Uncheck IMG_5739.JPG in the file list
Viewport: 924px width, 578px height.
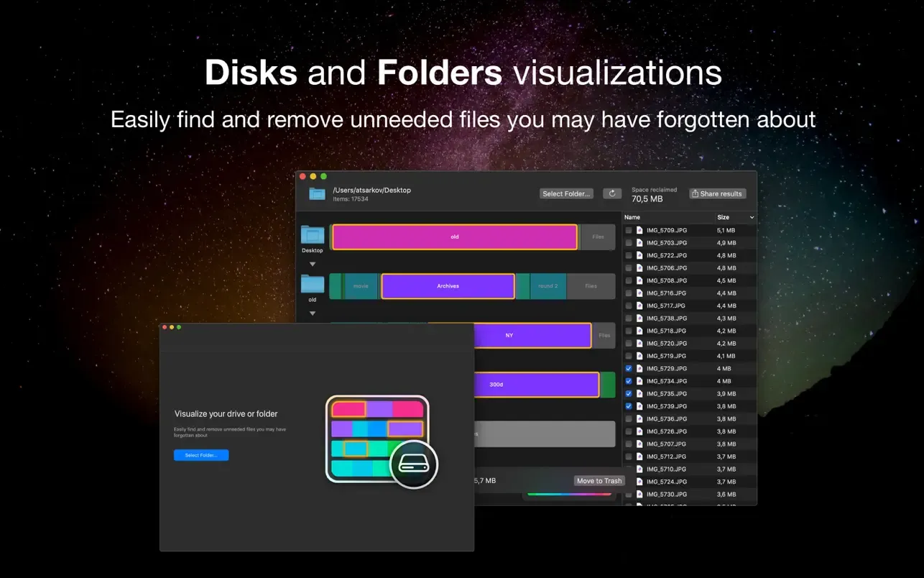point(628,405)
